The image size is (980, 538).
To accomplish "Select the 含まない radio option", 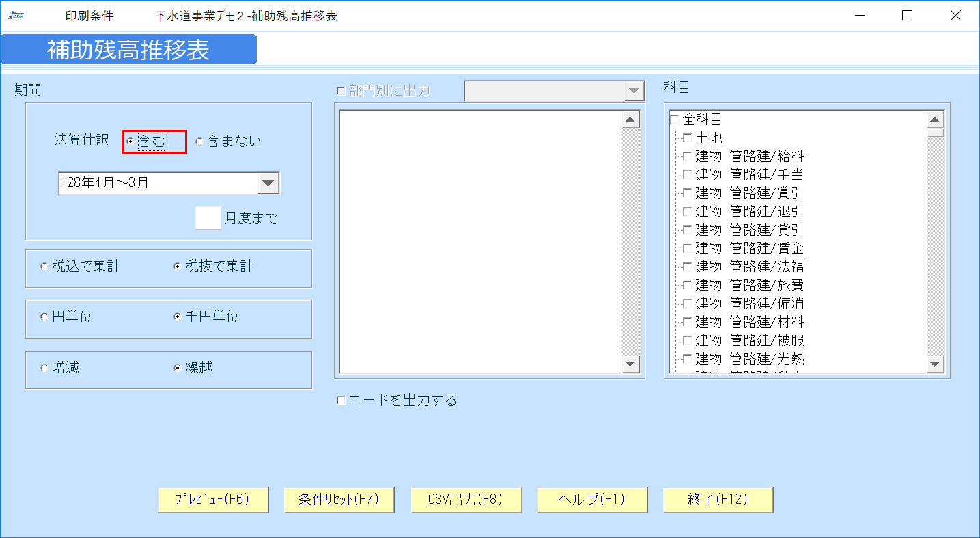I will coord(199,141).
